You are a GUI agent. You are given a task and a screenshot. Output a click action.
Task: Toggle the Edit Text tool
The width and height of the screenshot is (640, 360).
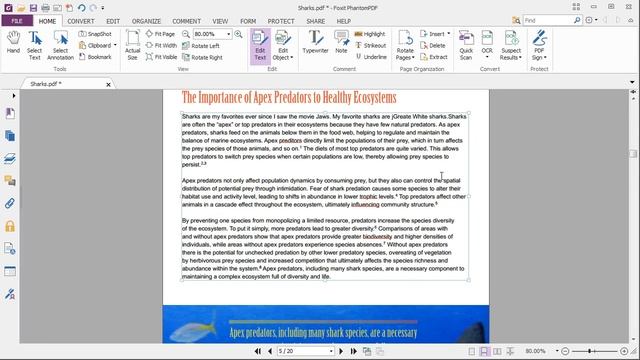(260, 46)
